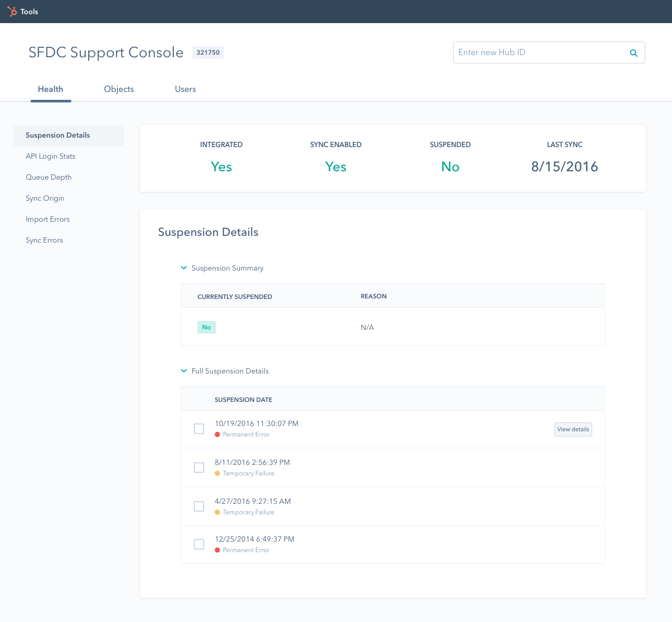
Task: Click the No value under Suspended stat
Action: tap(450, 167)
